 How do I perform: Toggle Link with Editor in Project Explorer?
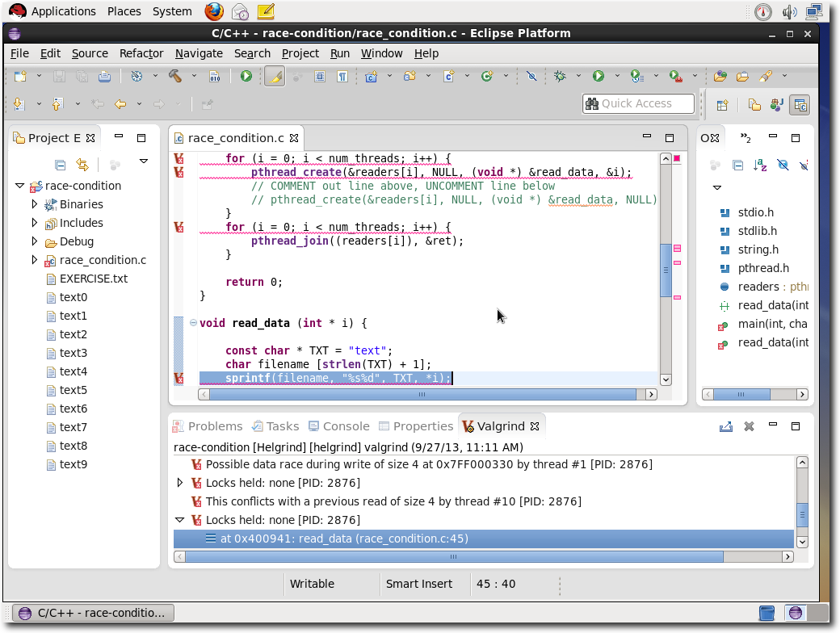pyautogui.click(x=82, y=165)
